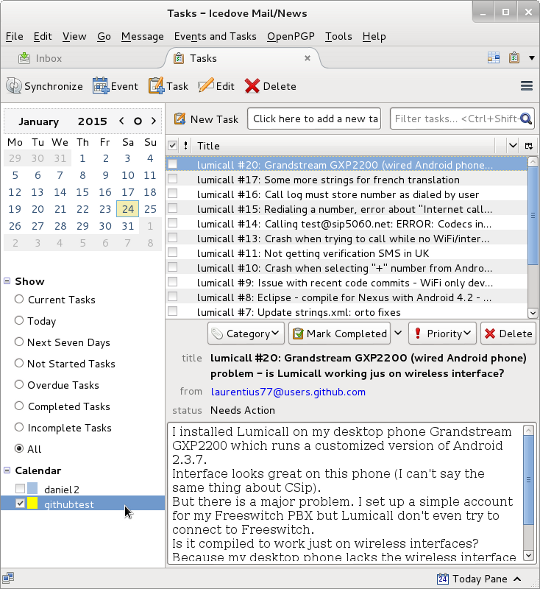The height and width of the screenshot is (589, 540).
Task: Go to next month in mini calendar
Action: (x=153, y=121)
